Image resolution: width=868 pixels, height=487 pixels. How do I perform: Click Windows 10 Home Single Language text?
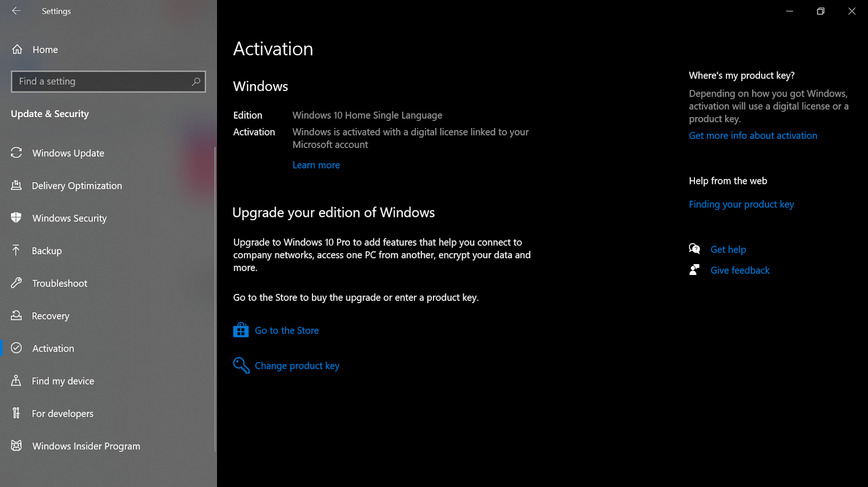367,116
